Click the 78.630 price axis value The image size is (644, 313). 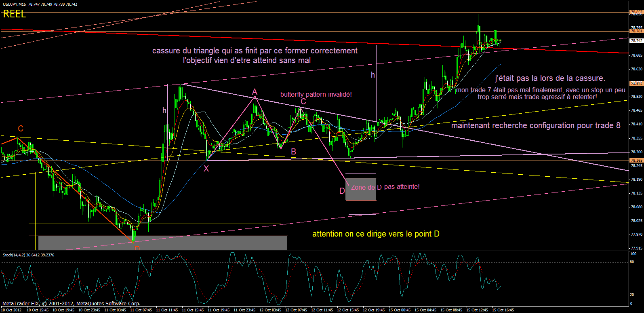click(x=636, y=69)
